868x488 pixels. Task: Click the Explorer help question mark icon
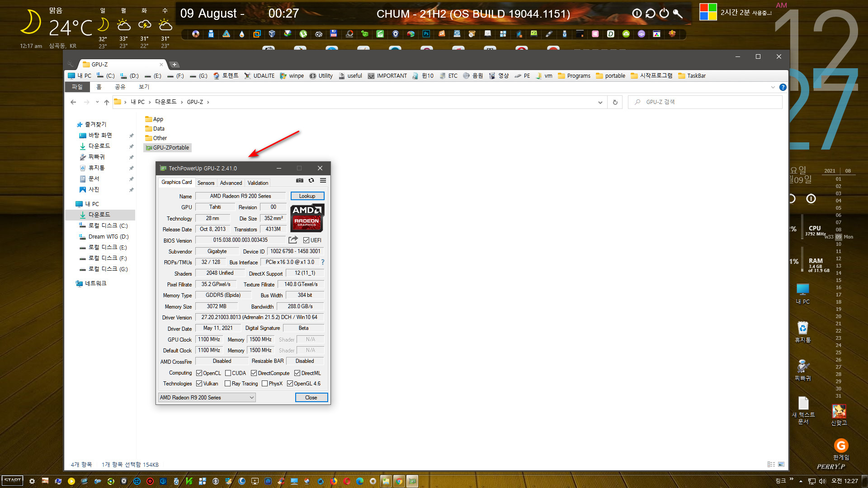(783, 87)
